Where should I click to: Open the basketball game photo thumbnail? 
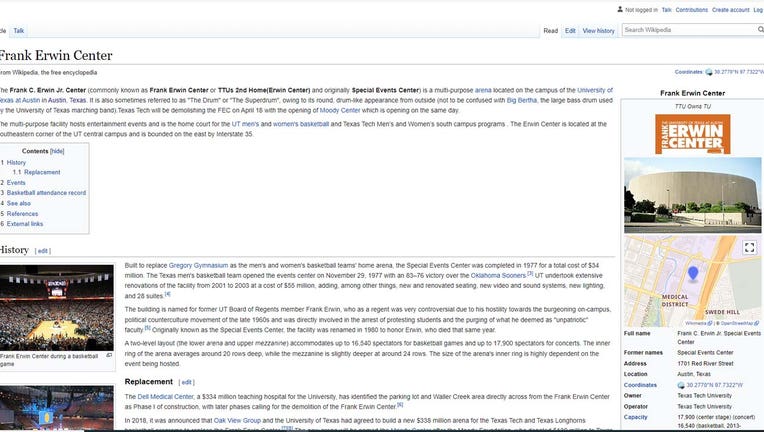[x=57, y=308]
